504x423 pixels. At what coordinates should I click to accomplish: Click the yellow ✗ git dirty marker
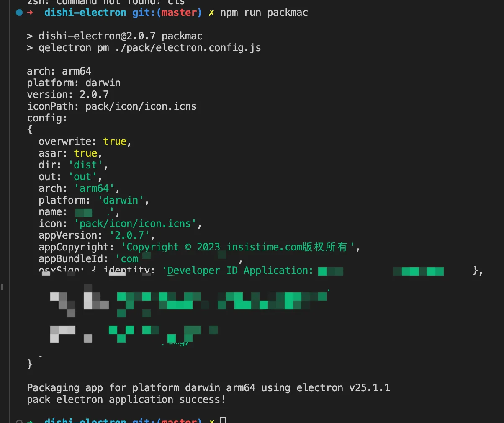pyautogui.click(x=211, y=13)
